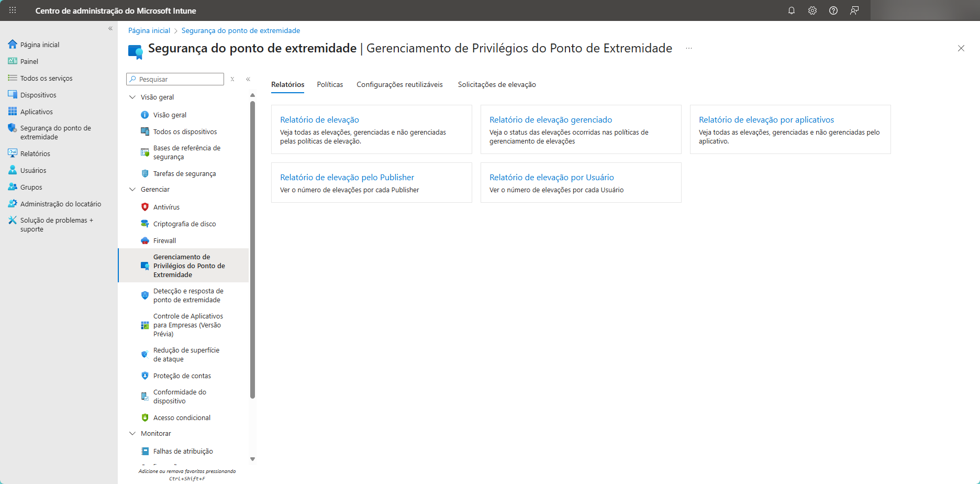Collapse the left navigation with double chevron
Image resolution: width=980 pixels, height=484 pixels.
click(x=110, y=28)
